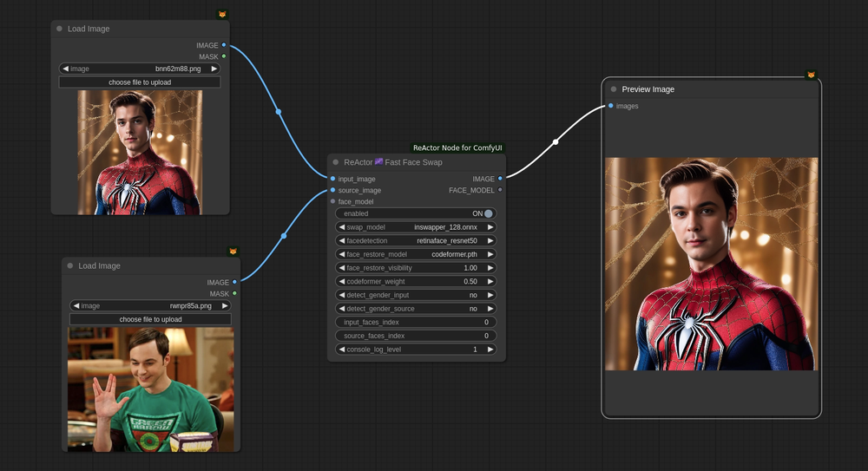The image size is (868, 471).
Task: Increase face_restore_visibility with right arrow
Action: click(x=490, y=268)
